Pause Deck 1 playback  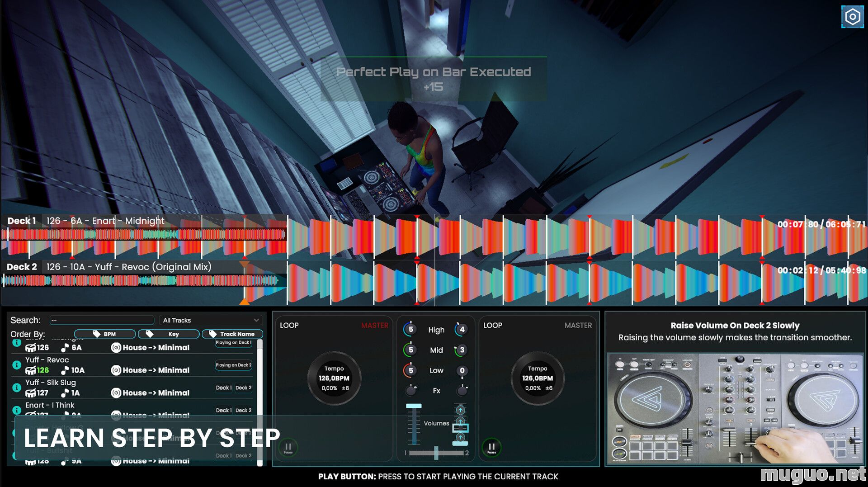288,447
